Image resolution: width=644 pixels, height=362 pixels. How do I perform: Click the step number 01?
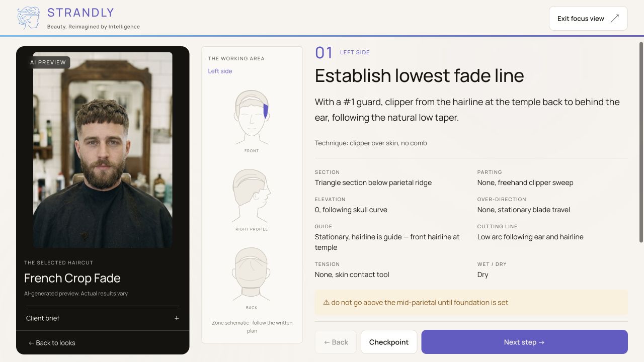[324, 52]
